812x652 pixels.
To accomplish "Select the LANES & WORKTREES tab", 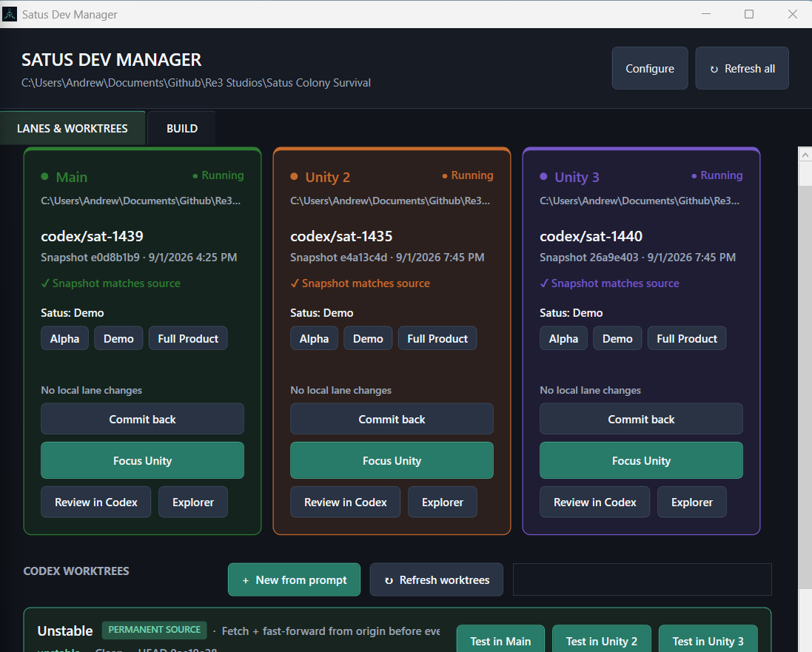I will [x=73, y=129].
